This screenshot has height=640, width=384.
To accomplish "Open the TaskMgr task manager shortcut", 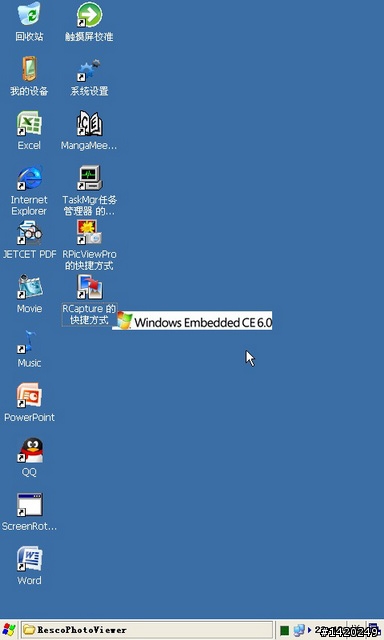I will coord(89,178).
